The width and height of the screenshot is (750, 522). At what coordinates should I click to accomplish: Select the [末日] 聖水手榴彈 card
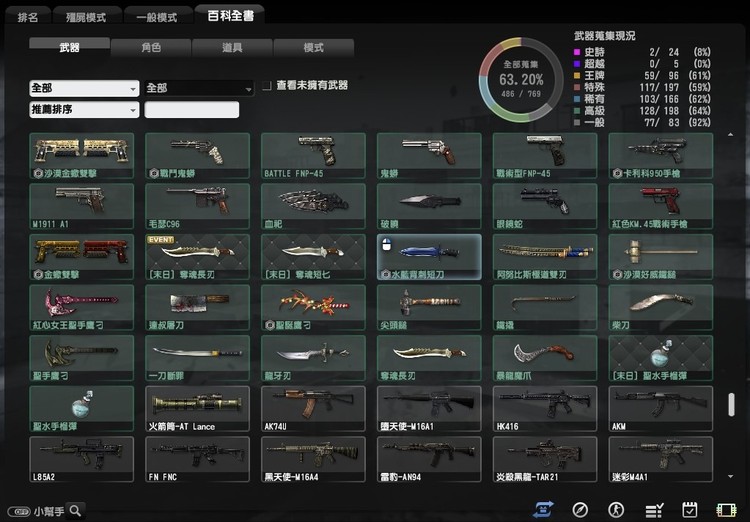(x=661, y=358)
